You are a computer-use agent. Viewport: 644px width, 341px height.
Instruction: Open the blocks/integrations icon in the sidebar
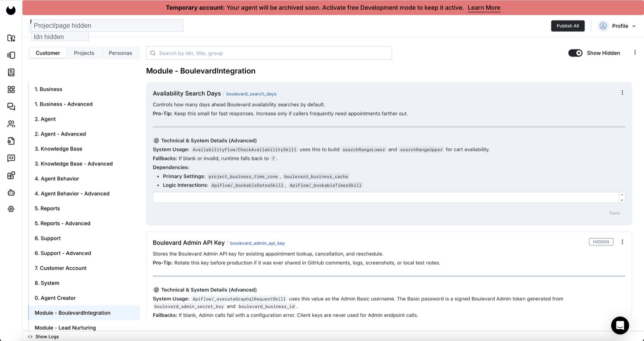(x=11, y=175)
